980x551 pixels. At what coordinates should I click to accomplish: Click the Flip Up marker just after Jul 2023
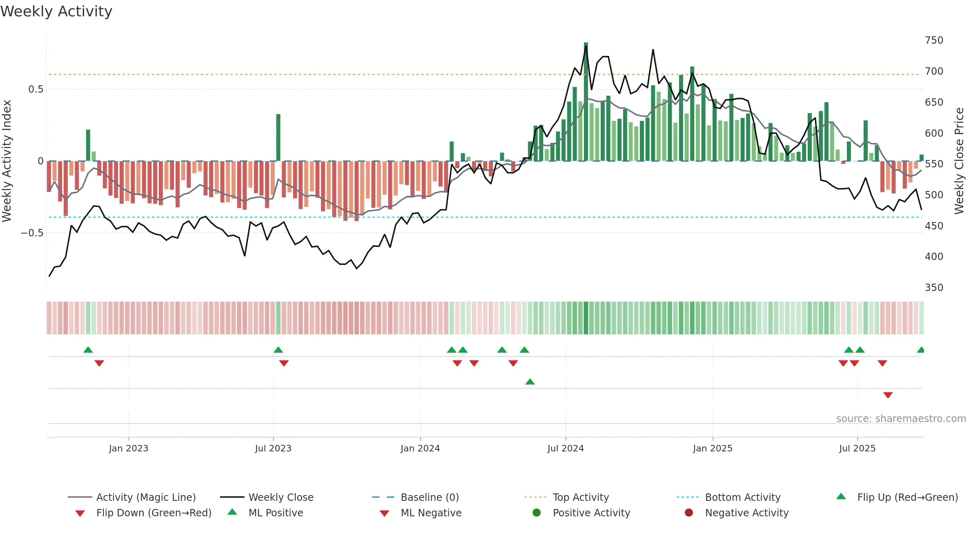point(278,350)
